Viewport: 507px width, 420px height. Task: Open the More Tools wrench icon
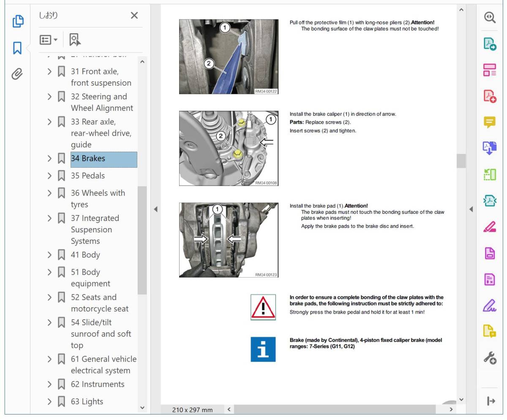pyautogui.click(x=490, y=358)
